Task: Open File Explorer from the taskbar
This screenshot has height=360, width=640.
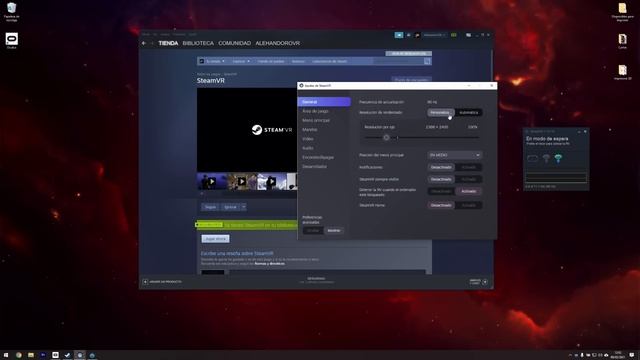Action: pyautogui.click(x=31, y=355)
